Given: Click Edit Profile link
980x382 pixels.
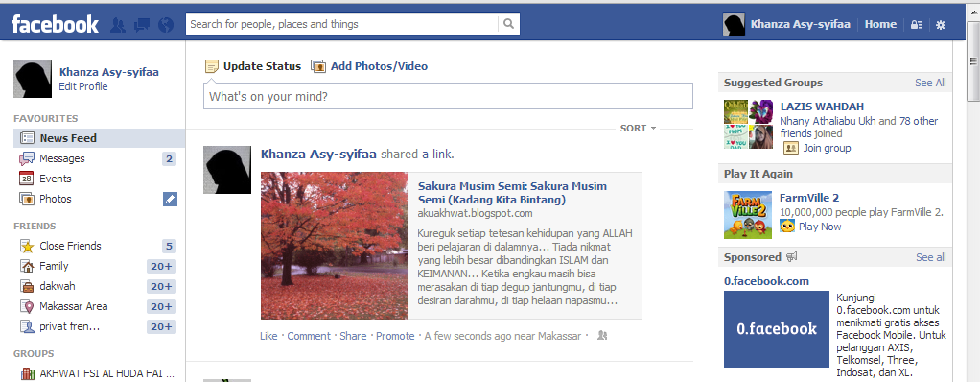Looking at the screenshot, I should click(x=83, y=87).
